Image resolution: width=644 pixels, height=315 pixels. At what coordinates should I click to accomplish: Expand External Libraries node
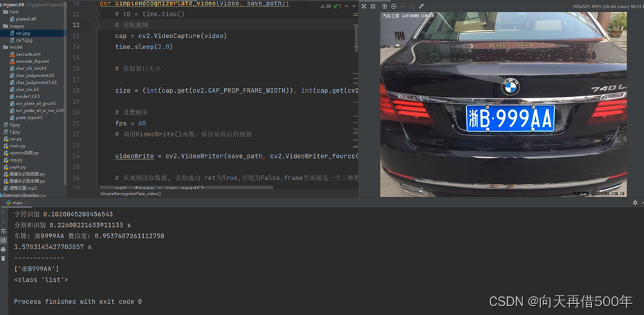(19, 195)
